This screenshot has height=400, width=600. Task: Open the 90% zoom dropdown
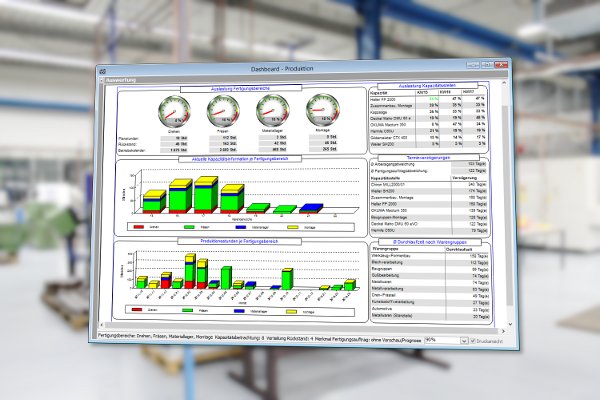[x=464, y=340]
